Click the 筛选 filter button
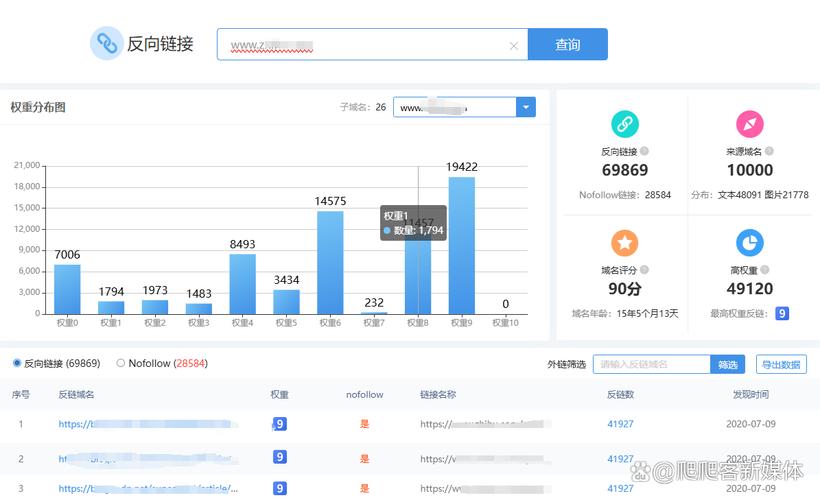Screen dimensions: 820x500 click(727, 365)
